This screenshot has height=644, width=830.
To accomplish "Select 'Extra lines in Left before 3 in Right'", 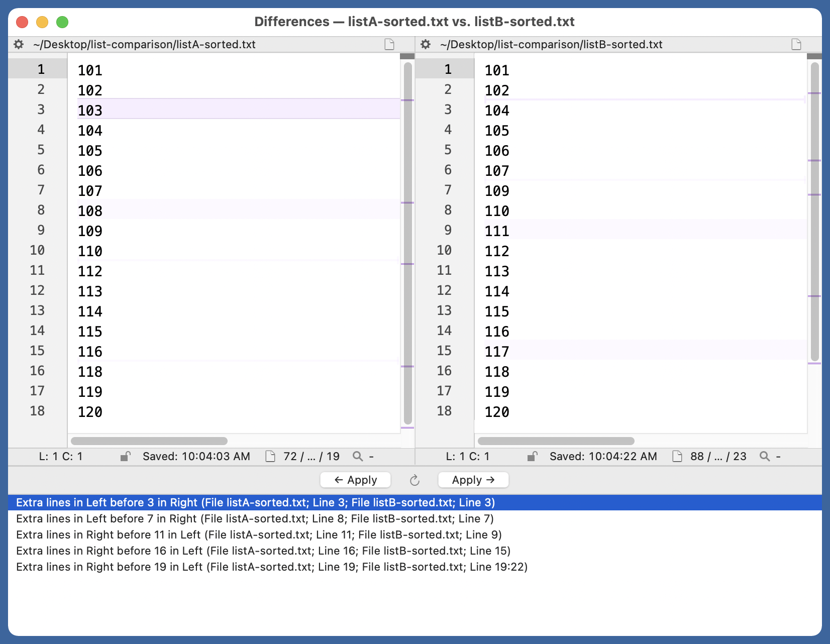I will click(415, 502).
